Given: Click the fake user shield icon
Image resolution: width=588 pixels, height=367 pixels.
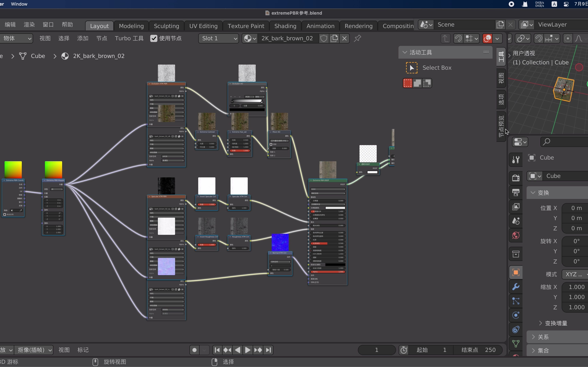Looking at the screenshot, I should point(324,38).
